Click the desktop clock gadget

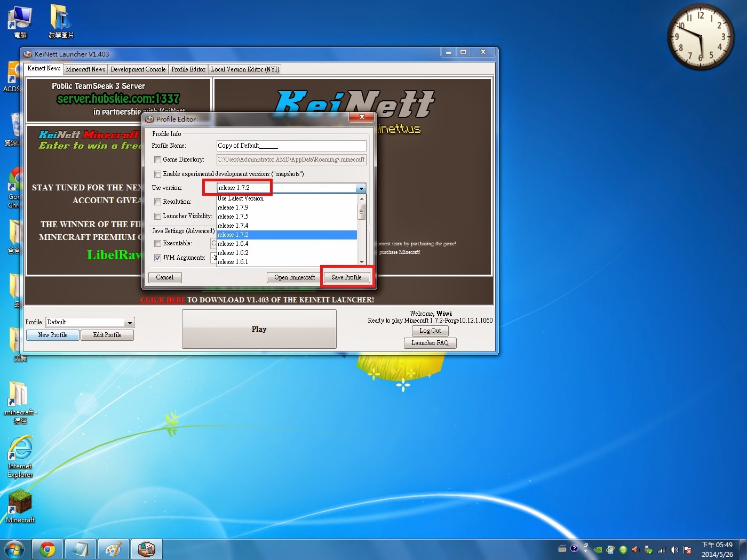point(701,36)
